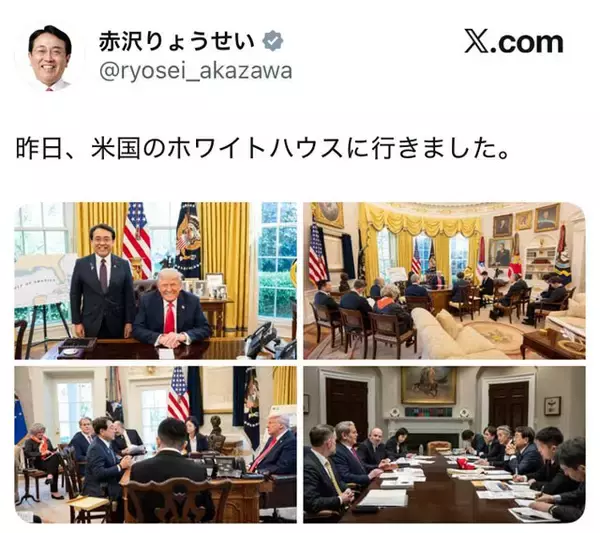This screenshot has height=533, width=600.
Task: Open the top-right wide Oval Office photo
Action: pos(444,281)
